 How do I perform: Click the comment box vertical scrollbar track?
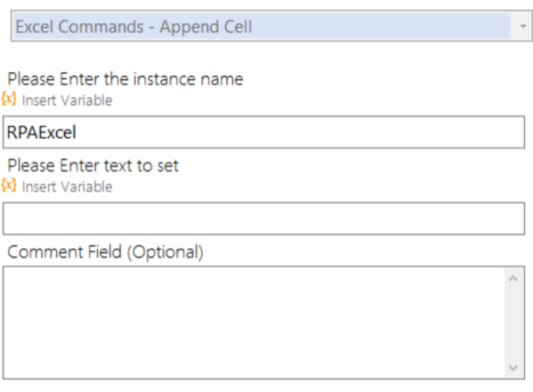click(513, 323)
